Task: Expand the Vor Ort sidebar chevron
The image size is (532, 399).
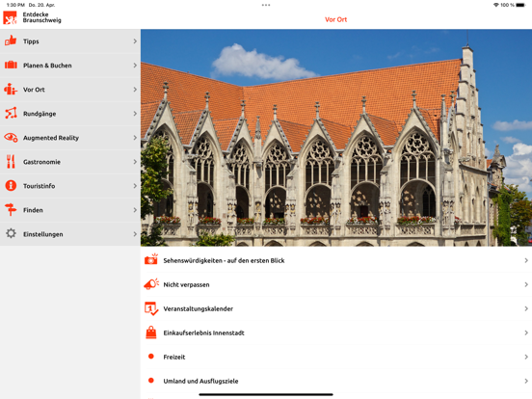Action: [135, 90]
